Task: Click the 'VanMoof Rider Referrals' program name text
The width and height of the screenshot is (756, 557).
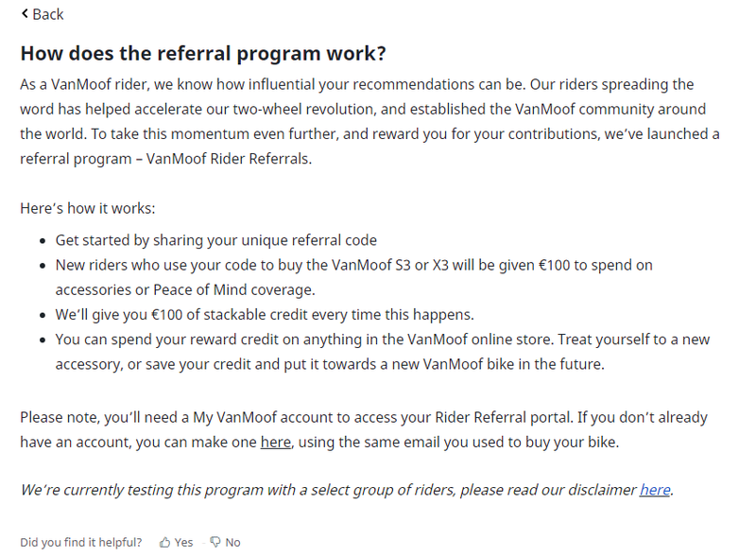Action: [x=228, y=159]
